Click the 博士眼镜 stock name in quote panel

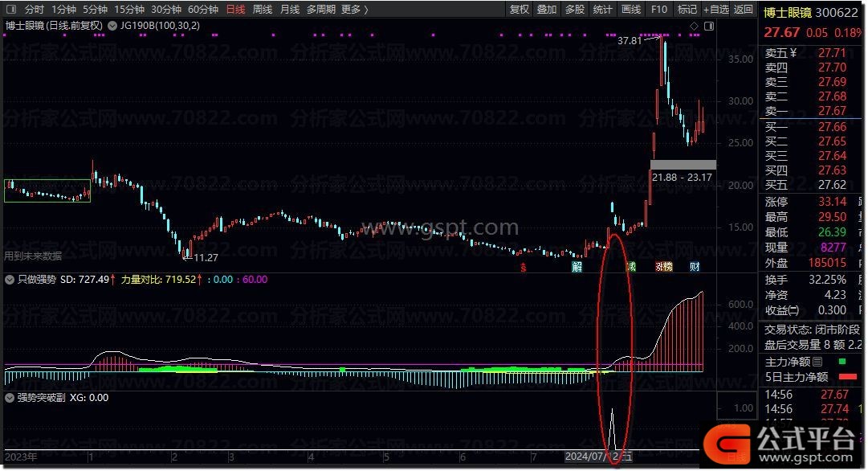point(788,13)
